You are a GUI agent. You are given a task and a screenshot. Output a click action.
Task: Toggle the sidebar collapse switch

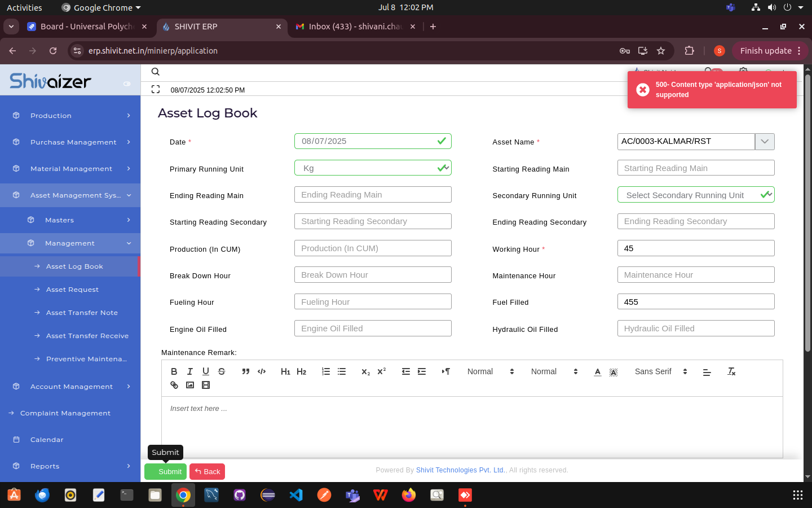point(127,84)
